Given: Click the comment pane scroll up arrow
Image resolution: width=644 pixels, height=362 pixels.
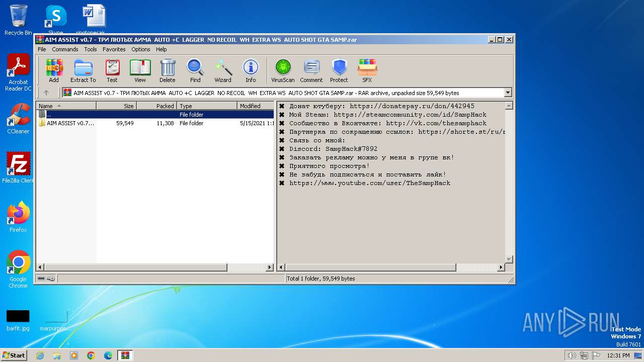Looking at the screenshot, I should pyautogui.click(x=509, y=106).
